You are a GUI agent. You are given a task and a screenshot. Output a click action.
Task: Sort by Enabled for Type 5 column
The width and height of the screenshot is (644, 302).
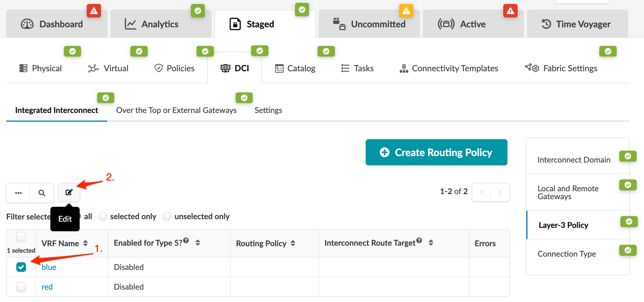(198, 243)
